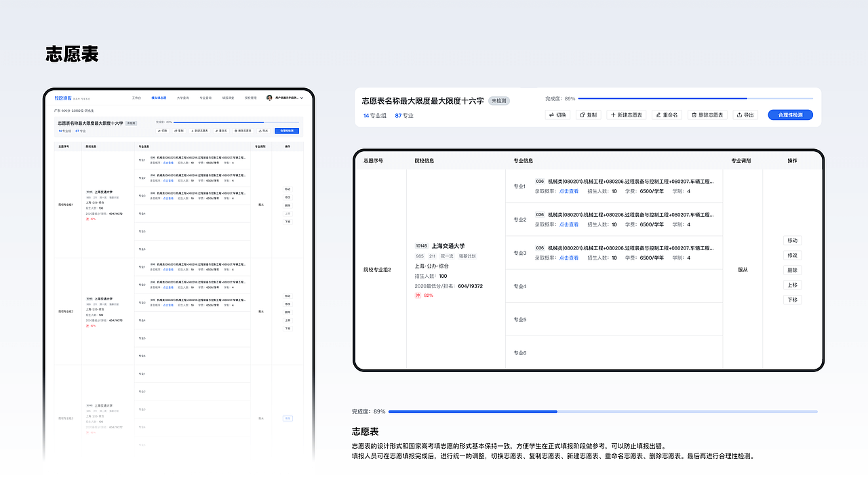The width and height of the screenshot is (868, 488).
Task: Click 036 code tag in enlarged 专业1 row
Action: pyautogui.click(x=540, y=182)
